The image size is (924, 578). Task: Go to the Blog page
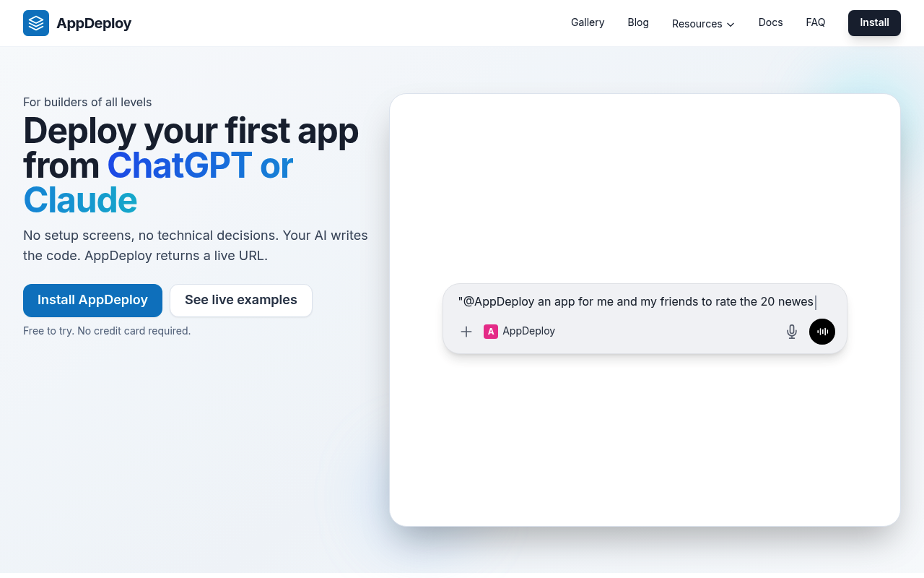coord(638,22)
